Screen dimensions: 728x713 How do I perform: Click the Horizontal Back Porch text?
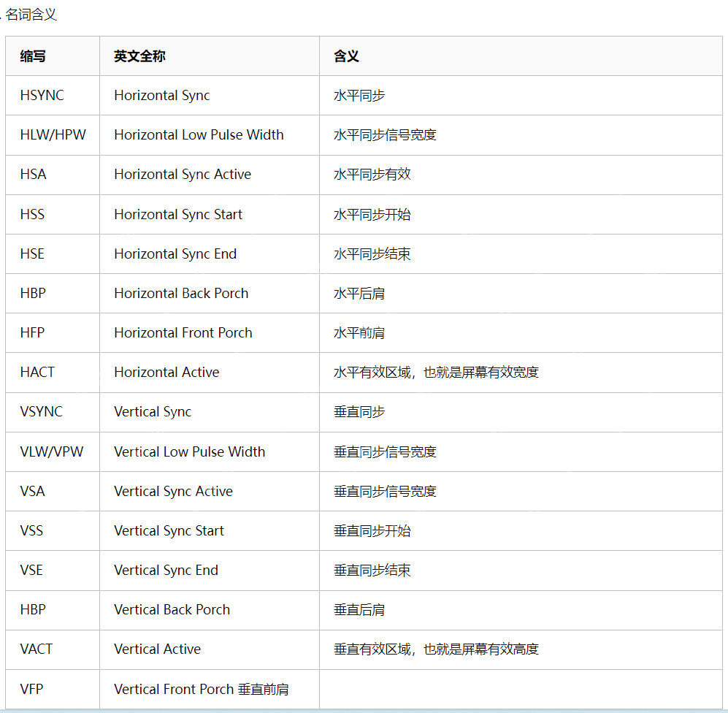tap(181, 293)
